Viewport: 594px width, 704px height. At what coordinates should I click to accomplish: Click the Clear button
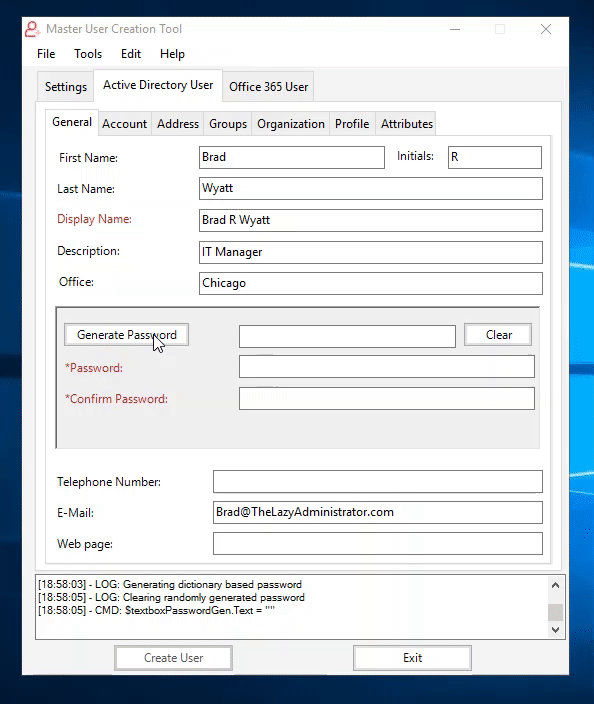498,334
